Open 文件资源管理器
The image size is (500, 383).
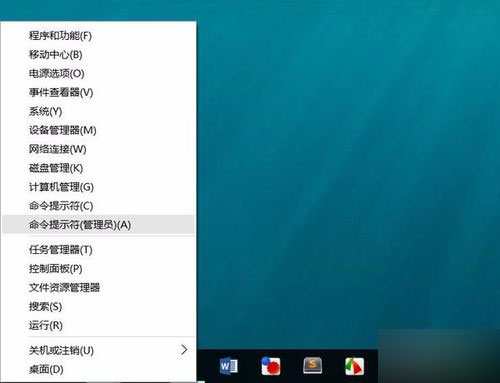[x=98, y=287]
